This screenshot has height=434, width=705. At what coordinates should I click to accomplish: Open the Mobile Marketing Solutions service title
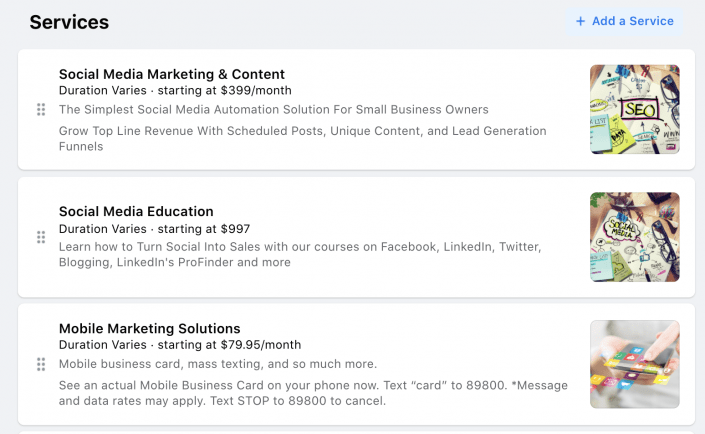(x=150, y=328)
